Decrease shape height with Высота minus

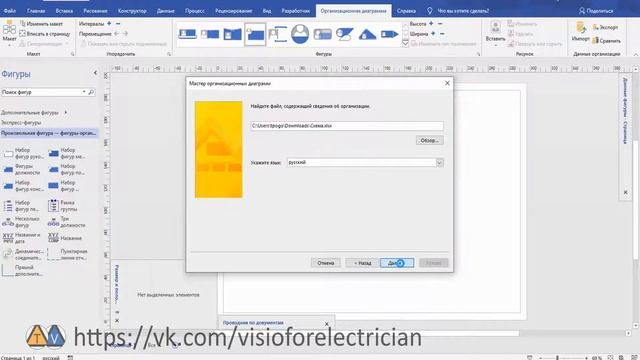(440, 24)
